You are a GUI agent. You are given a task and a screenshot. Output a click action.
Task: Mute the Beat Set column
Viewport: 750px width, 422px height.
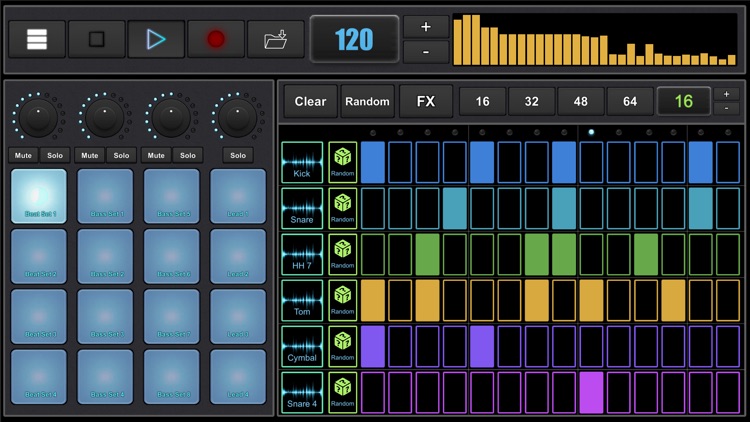[23, 155]
